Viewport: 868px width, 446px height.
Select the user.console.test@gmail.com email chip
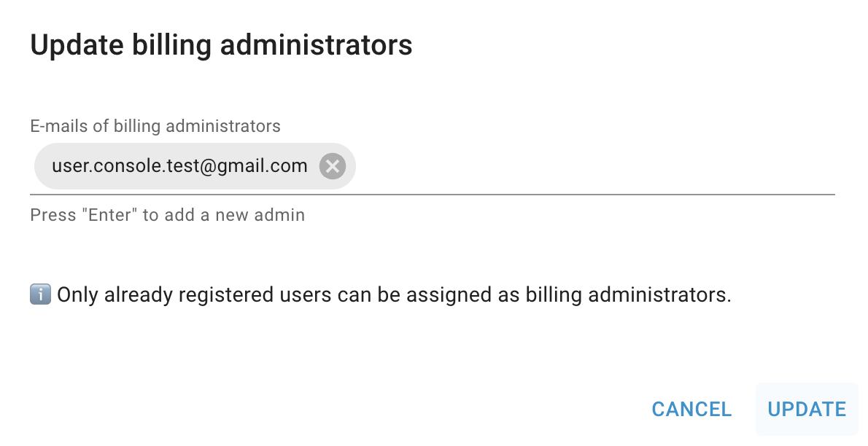coord(179,167)
